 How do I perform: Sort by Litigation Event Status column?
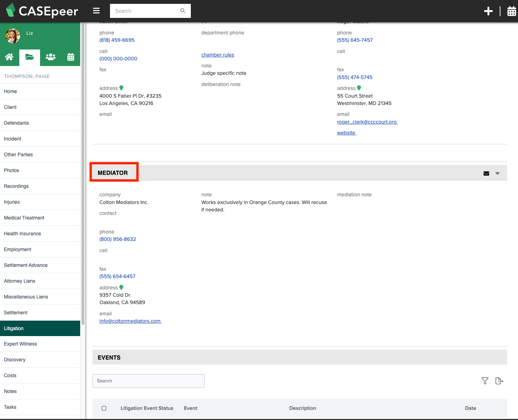point(147,408)
